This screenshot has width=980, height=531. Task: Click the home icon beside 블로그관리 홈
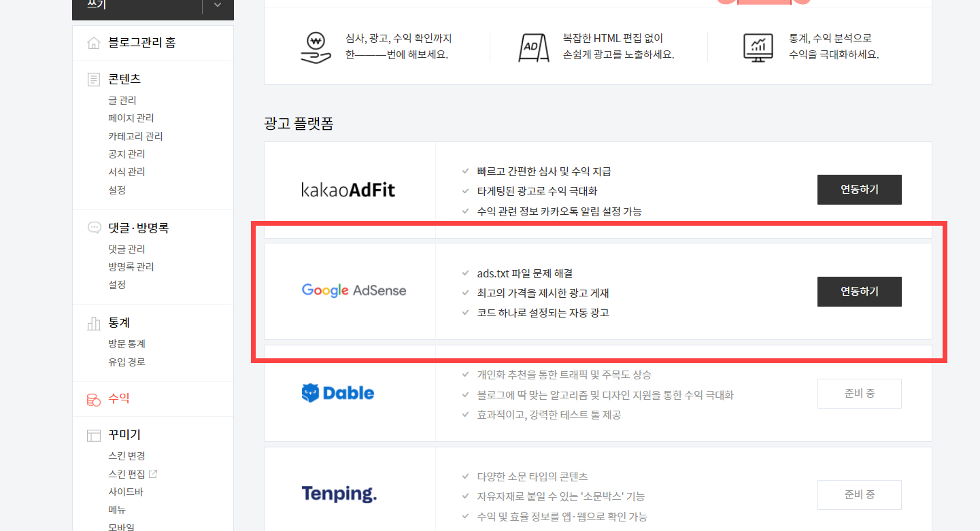pos(94,44)
